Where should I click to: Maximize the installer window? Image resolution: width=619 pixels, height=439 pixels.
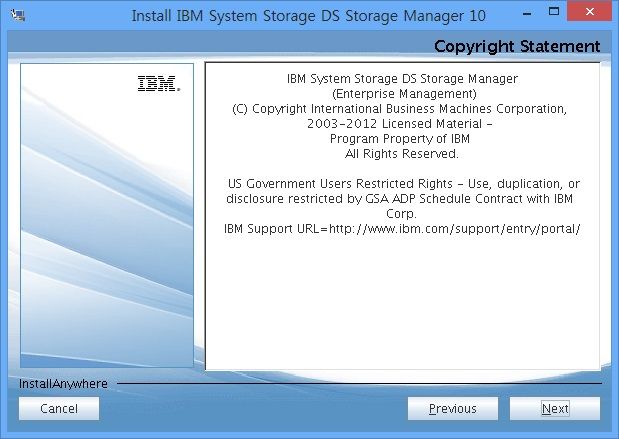coord(554,12)
